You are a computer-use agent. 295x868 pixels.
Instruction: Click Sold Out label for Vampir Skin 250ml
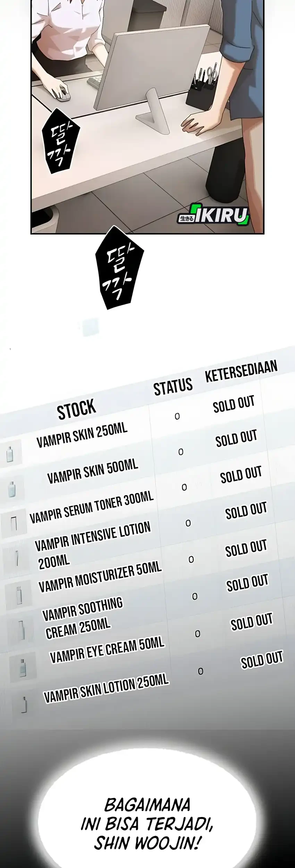coord(234,404)
